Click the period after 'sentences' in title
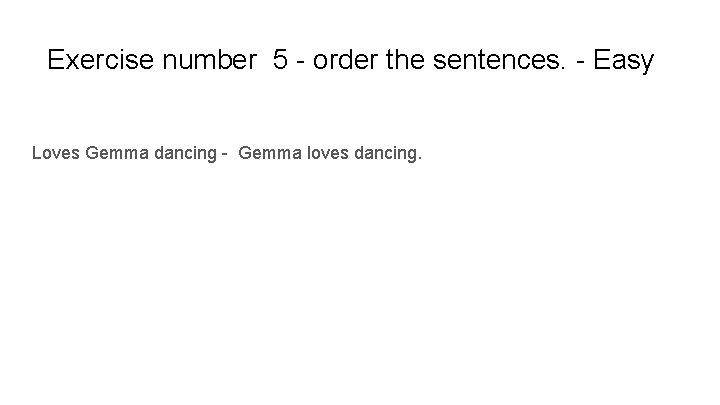This screenshot has height=405, width=720. 562,68
